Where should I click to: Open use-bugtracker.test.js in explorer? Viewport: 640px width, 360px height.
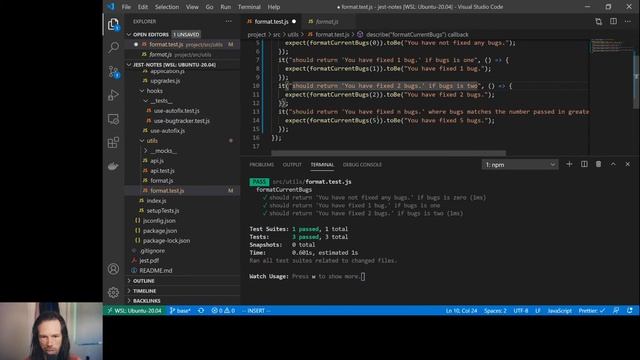tap(182, 121)
